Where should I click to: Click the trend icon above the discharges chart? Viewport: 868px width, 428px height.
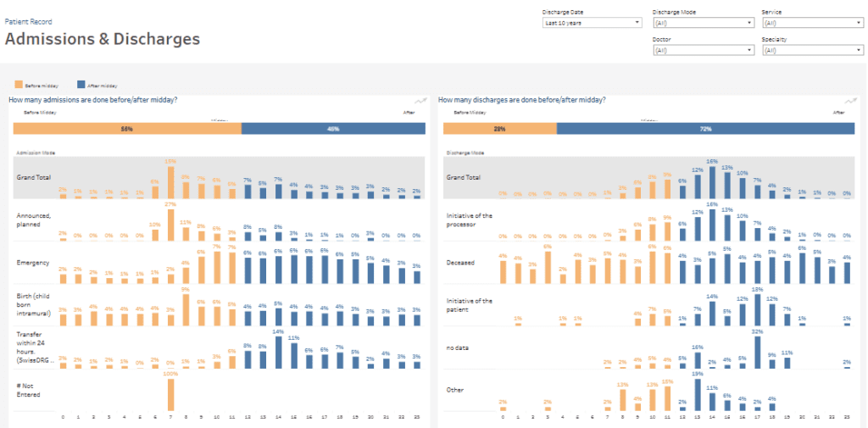coord(850,101)
